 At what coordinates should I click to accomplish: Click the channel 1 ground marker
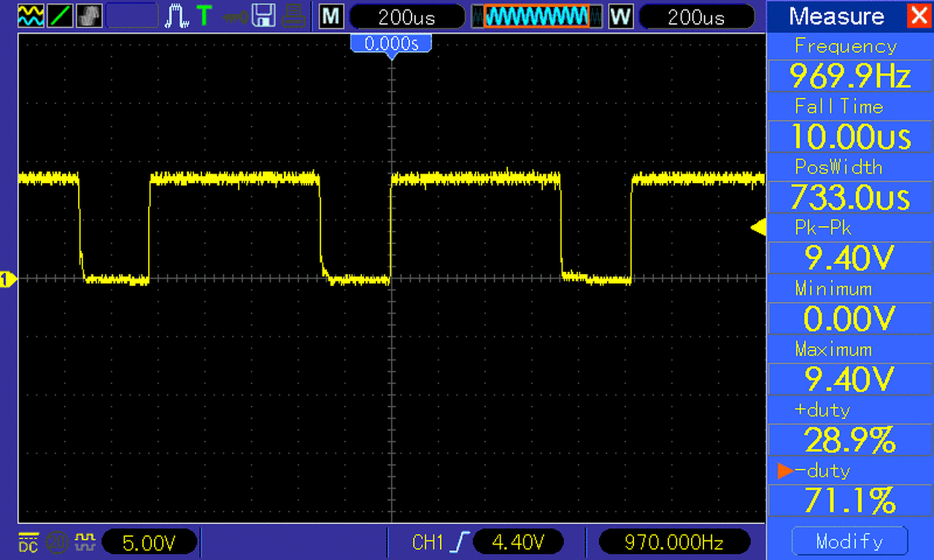tap(8, 279)
